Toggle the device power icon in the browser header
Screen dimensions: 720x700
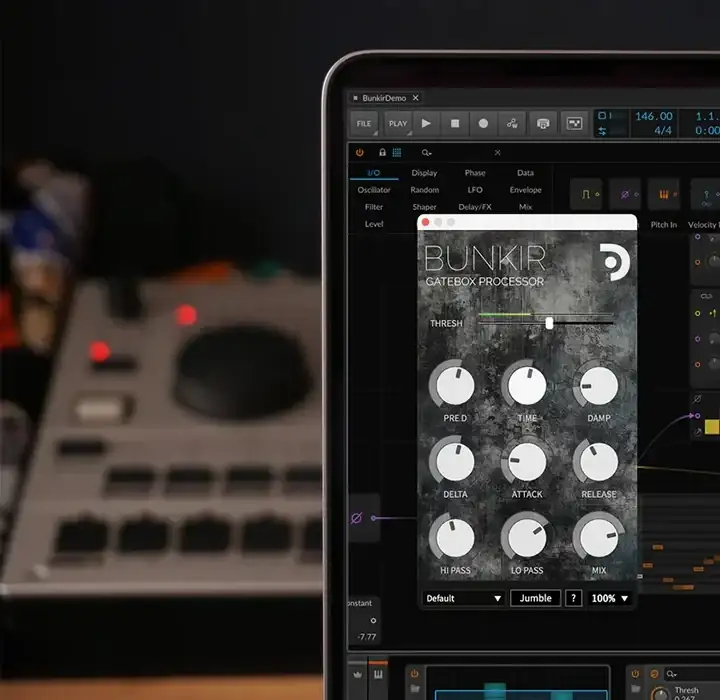coord(360,152)
